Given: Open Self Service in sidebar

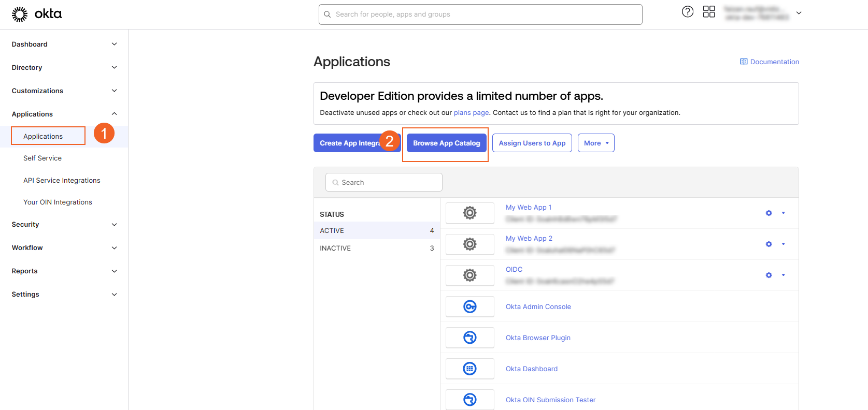Looking at the screenshot, I should pyautogui.click(x=42, y=158).
